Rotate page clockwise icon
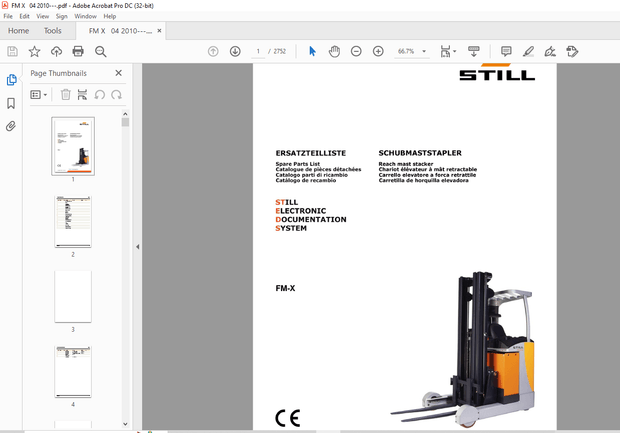Screen dimensions: 620x433 point(117,95)
